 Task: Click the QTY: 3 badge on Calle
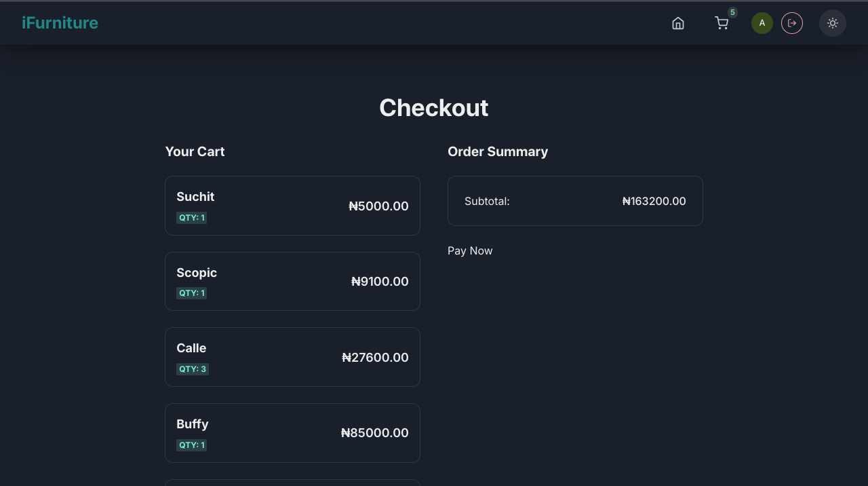pos(193,369)
